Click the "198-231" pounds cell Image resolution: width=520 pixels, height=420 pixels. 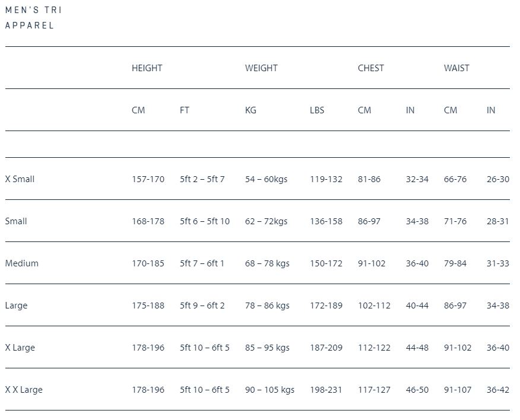(x=326, y=390)
